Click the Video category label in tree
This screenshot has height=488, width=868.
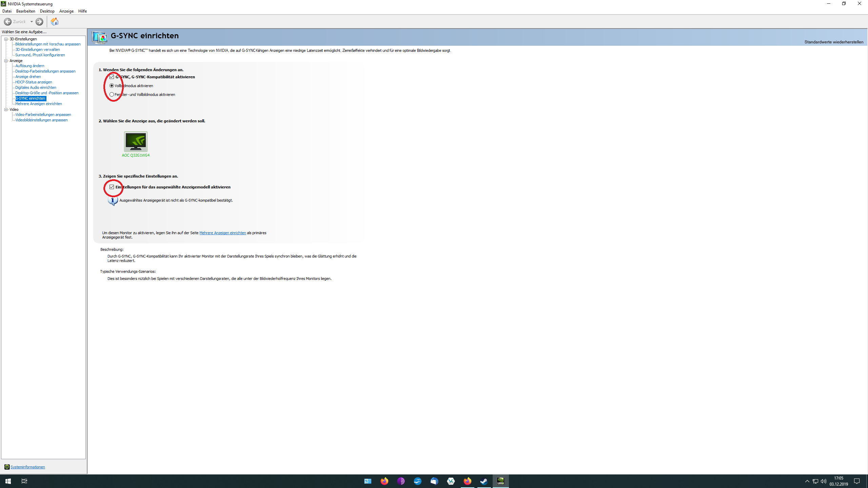pyautogui.click(x=14, y=109)
